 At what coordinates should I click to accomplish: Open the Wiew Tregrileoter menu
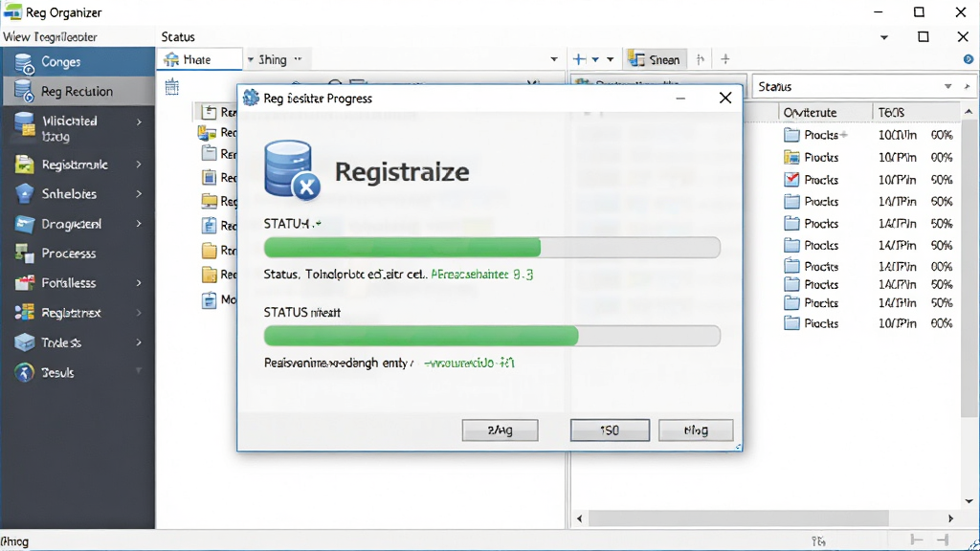(50, 37)
